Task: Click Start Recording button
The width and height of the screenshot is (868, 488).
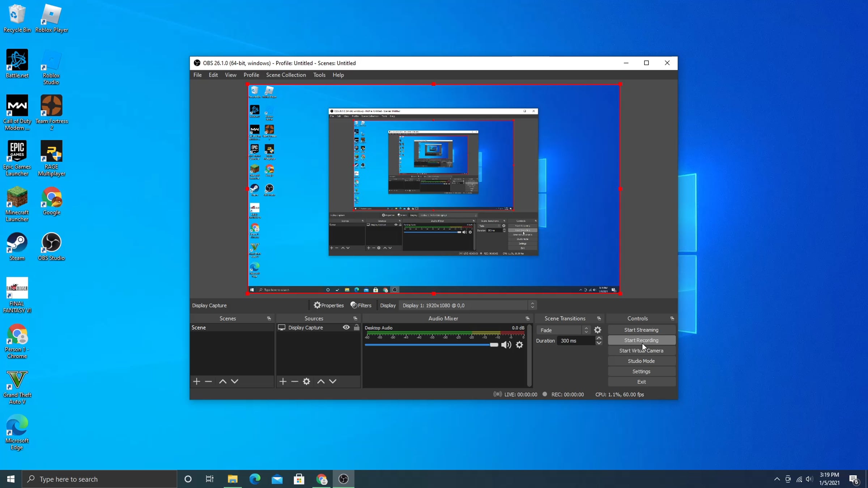Action: tap(641, 340)
